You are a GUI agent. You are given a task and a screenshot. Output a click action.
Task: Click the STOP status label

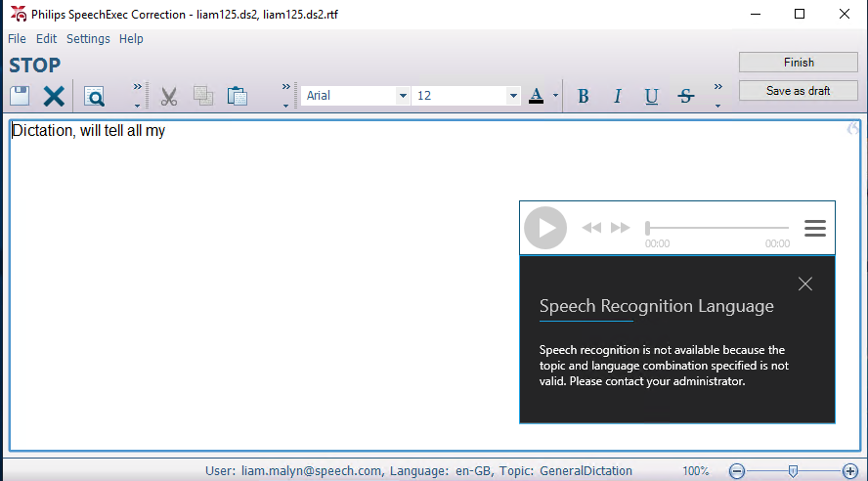pyautogui.click(x=35, y=66)
